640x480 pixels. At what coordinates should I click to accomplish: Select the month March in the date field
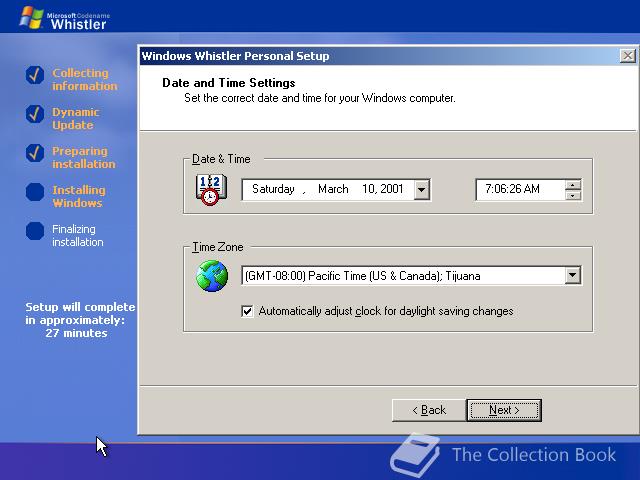click(333, 189)
